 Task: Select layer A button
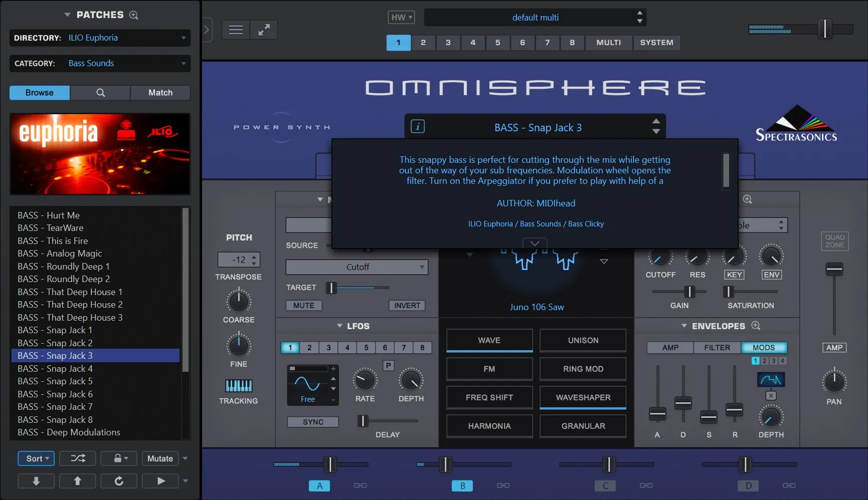point(319,485)
